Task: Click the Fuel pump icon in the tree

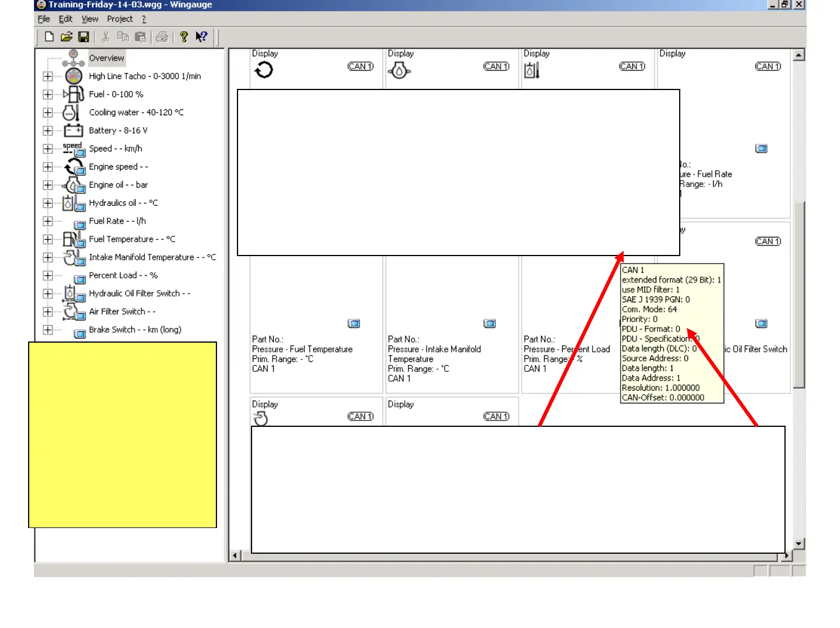Action: click(74, 94)
